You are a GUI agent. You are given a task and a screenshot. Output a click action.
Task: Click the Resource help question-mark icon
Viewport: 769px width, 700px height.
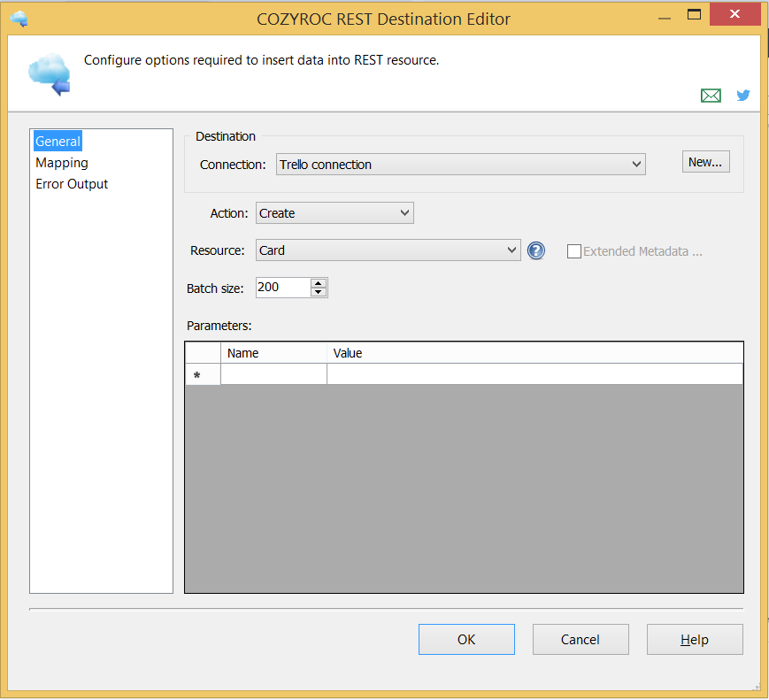[x=536, y=250]
